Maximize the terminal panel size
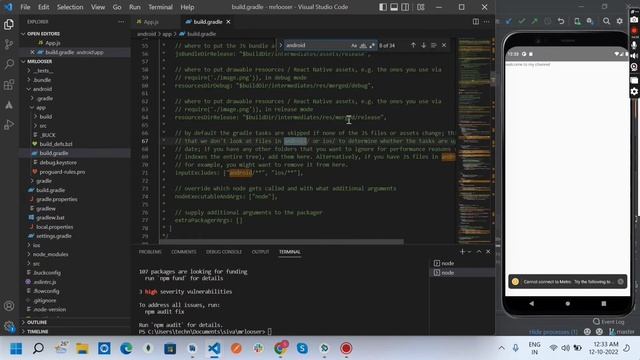This screenshot has width=640, height=360. click(479, 252)
